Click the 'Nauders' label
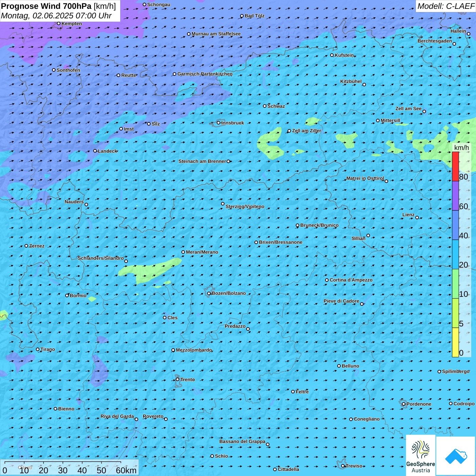The image size is (476, 476). pyautogui.click(x=74, y=202)
